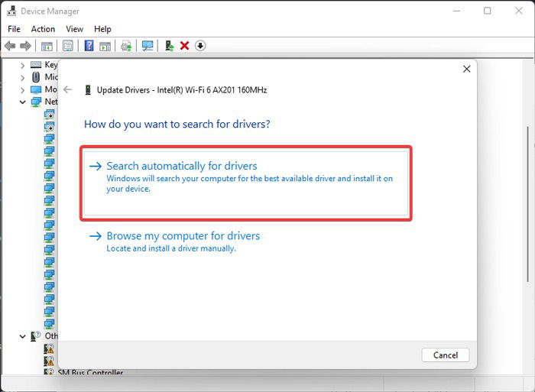Click the blue Help question mark icon
Image resolution: width=535 pixels, height=392 pixels.
coord(89,46)
